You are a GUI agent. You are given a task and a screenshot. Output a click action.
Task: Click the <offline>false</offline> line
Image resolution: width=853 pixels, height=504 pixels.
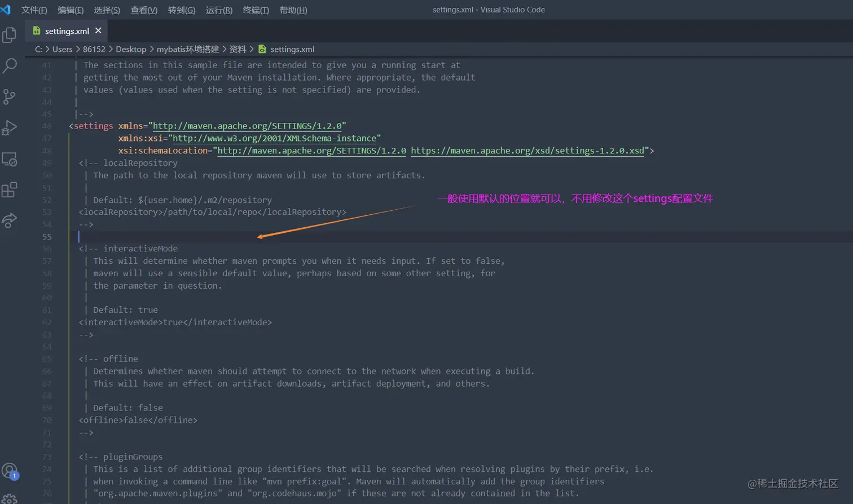point(138,420)
